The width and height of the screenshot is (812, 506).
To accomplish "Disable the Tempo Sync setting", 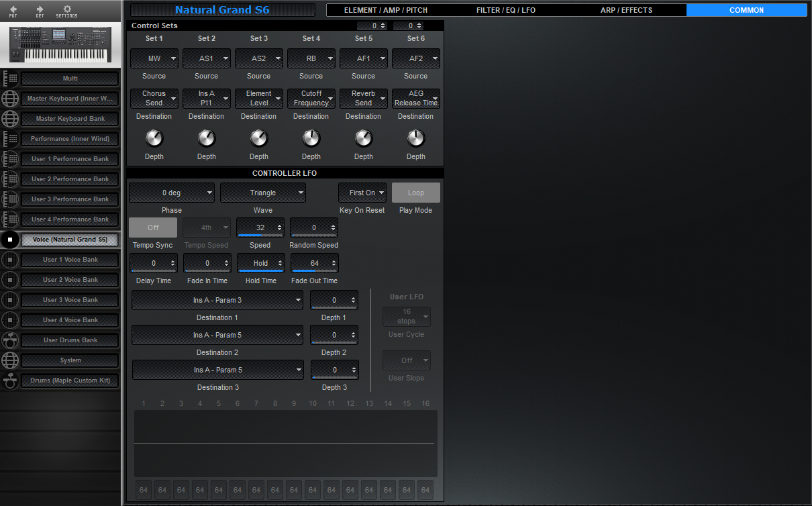I will [x=153, y=227].
